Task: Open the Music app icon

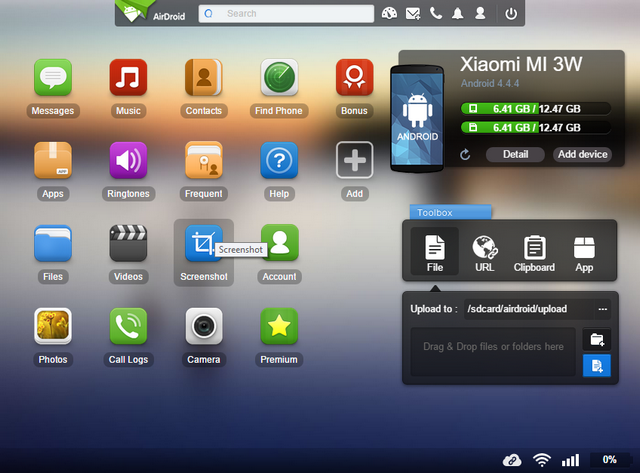Action: 128,77
